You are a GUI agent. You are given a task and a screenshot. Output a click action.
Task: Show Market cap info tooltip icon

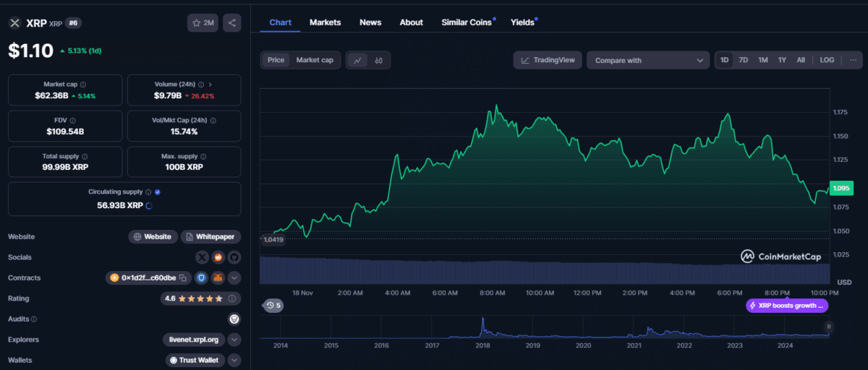[83, 85]
